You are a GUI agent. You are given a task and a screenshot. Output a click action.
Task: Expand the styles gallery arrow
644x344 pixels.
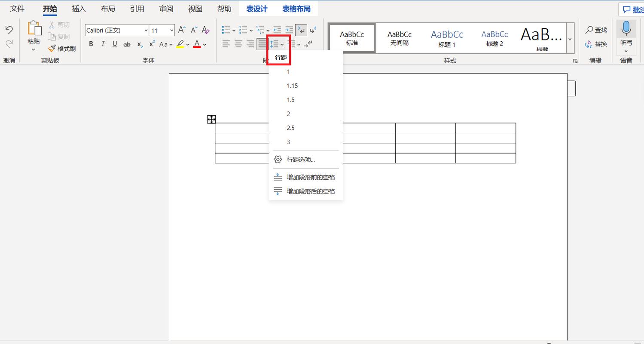[570, 38]
